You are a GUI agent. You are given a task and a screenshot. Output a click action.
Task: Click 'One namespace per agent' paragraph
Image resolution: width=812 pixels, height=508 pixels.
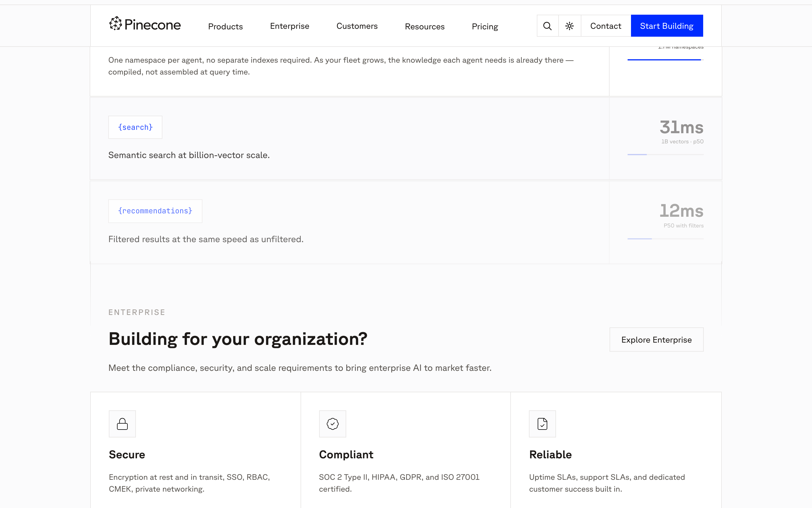[341, 66]
